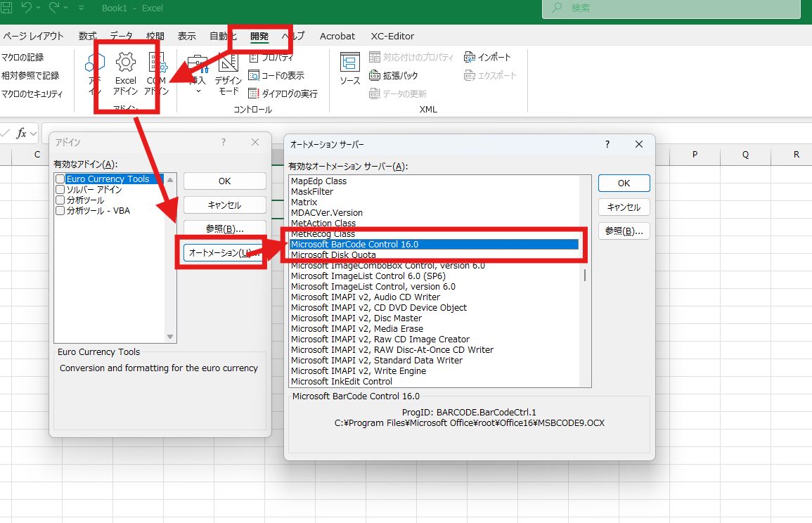Click OK in Automation Servers dialog
This screenshot has width=812, height=523.
pyautogui.click(x=624, y=183)
